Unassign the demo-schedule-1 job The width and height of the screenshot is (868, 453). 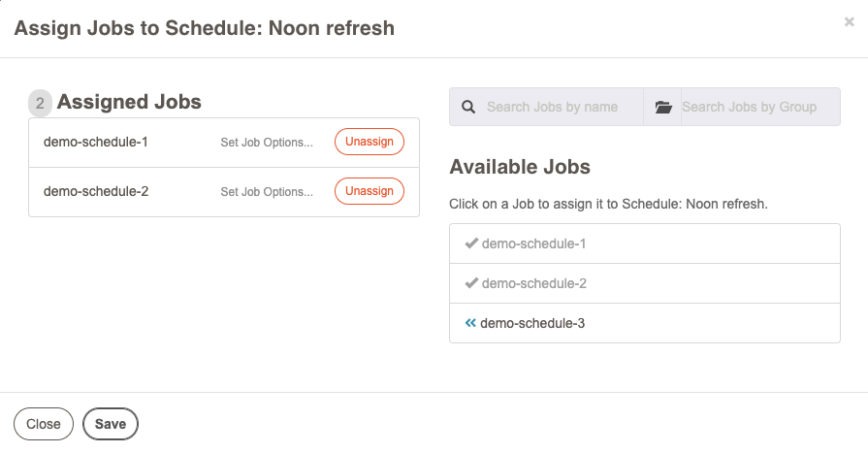click(370, 142)
